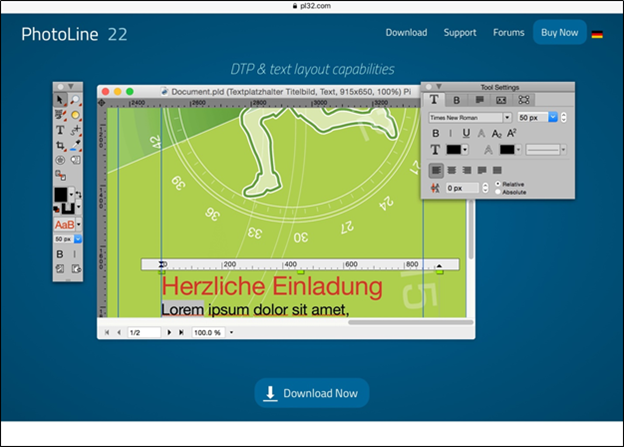624x447 pixels.
Task: Go to the next page
Action: [169, 332]
